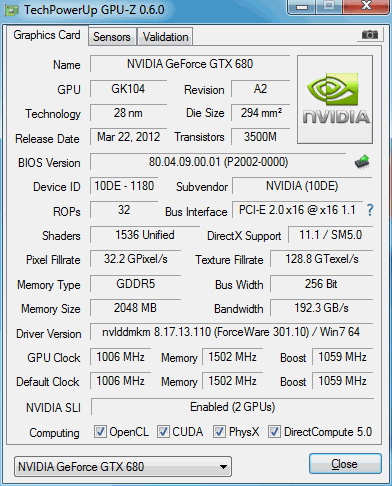Viewport: 392px width, 486px height.
Task: Click the Texture Fillrate 128.8 GTexel/s field
Action: [x=322, y=259]
